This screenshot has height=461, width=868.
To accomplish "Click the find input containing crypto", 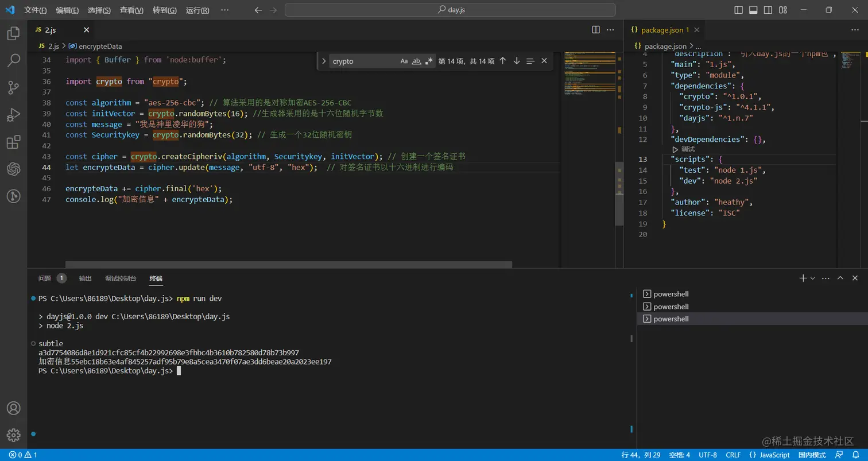I will pos(363,61).
